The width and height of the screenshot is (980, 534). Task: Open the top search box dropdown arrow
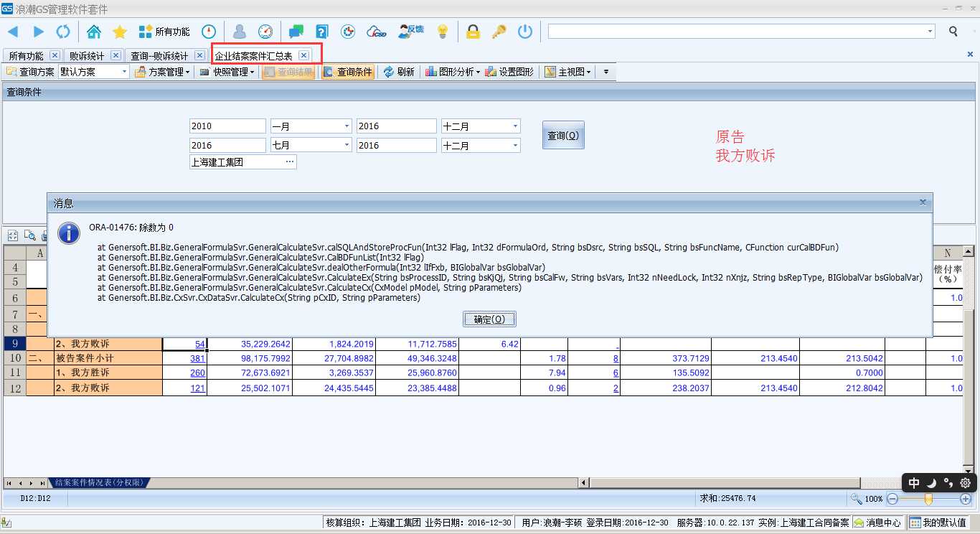tap(930, 32)
